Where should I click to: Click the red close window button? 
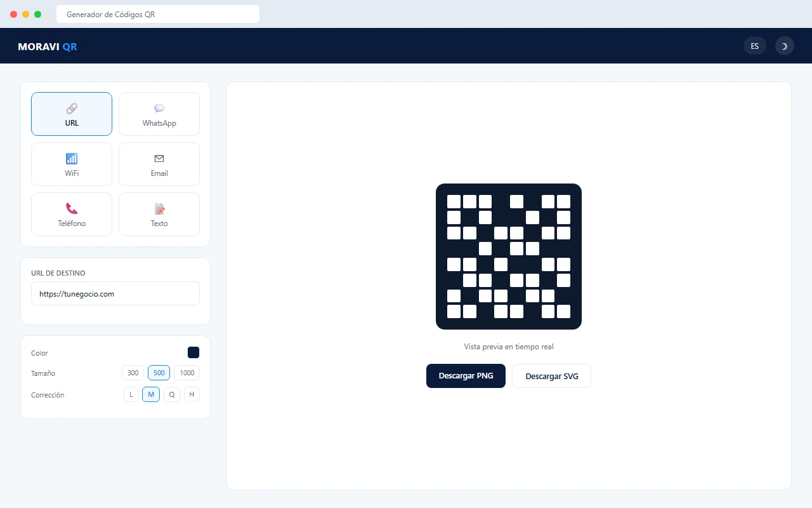point(14,14)
